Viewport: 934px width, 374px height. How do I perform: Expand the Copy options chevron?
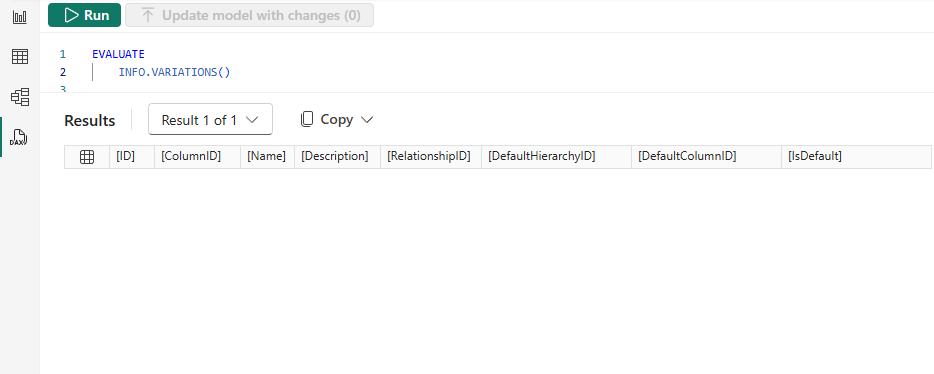[367, 120]
